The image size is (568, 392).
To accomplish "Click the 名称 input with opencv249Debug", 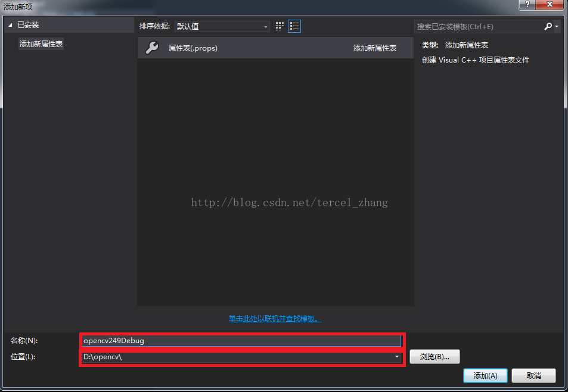I will click(x=241, y=341).
